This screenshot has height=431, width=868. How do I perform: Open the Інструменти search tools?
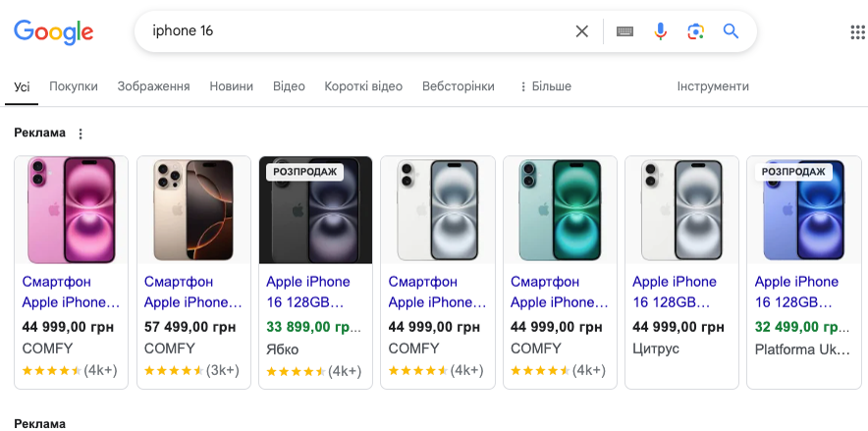712,86
